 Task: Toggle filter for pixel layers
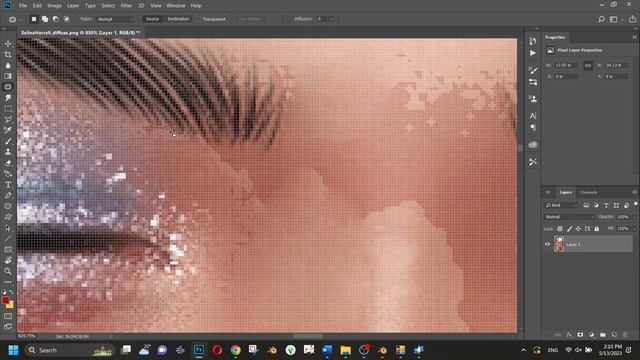(586, 205)
